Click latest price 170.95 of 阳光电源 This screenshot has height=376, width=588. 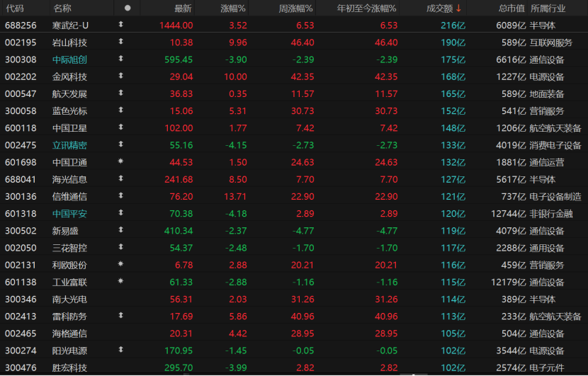179,351
